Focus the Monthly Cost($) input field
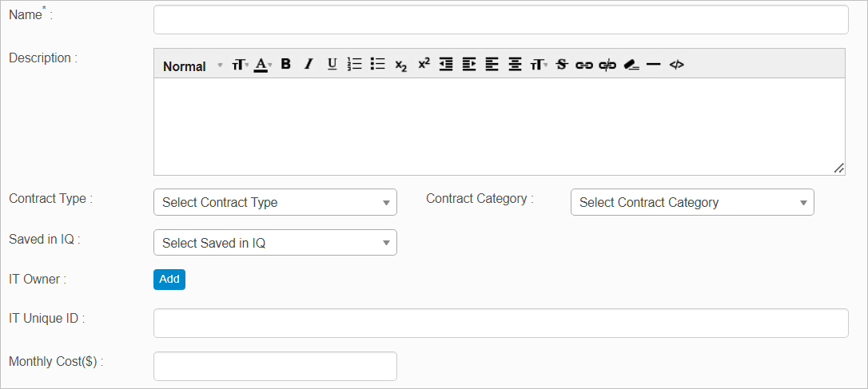The width and height of the screenshot is (868, 389). 275,366
